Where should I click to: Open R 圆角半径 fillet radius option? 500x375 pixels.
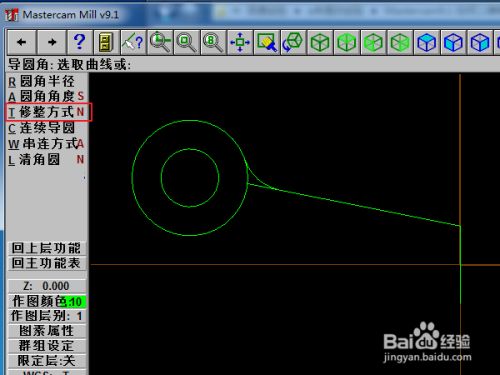[42, 81]
